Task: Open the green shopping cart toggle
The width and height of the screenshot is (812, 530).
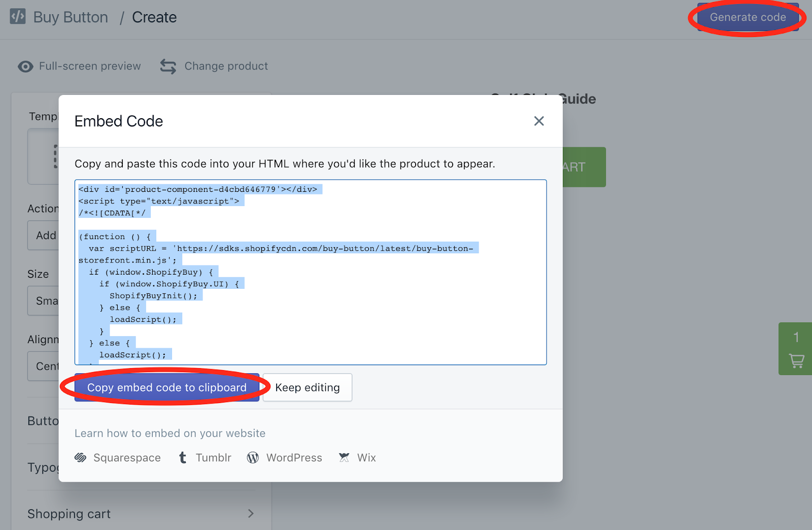Action: point(795,349)
